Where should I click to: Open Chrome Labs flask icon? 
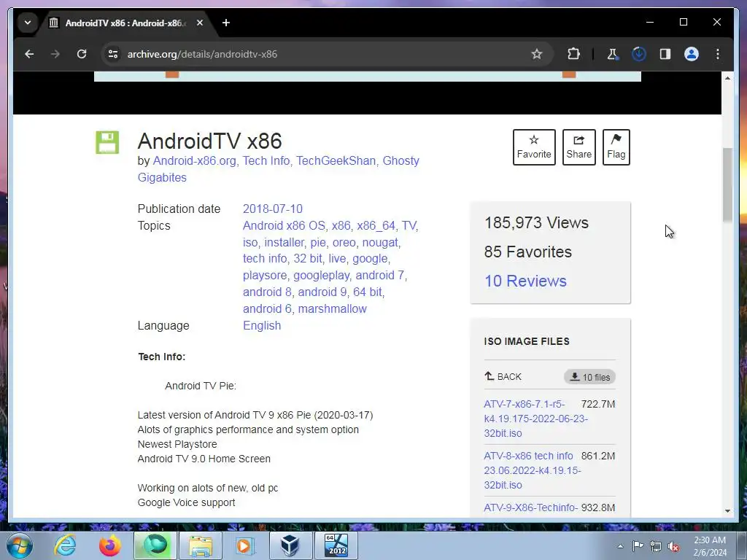(x=613, y=54)
